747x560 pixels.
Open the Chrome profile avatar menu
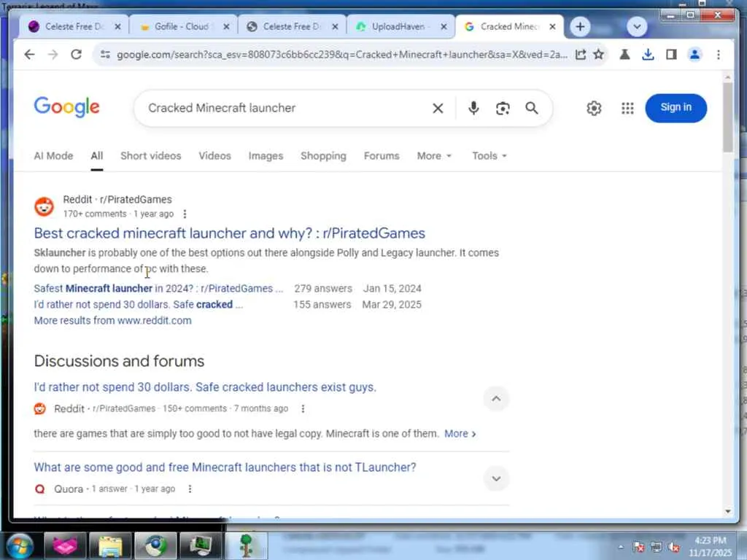coord(695,55)
